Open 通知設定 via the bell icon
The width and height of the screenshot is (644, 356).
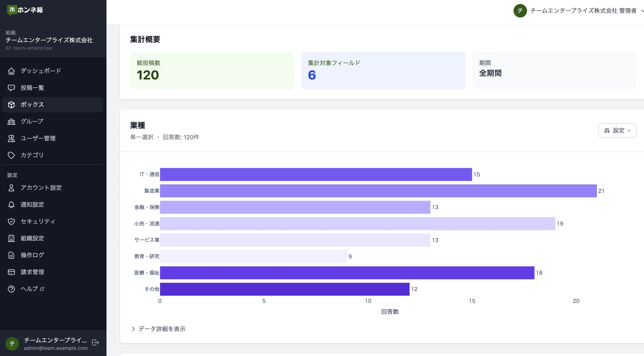tap(12, 204)
